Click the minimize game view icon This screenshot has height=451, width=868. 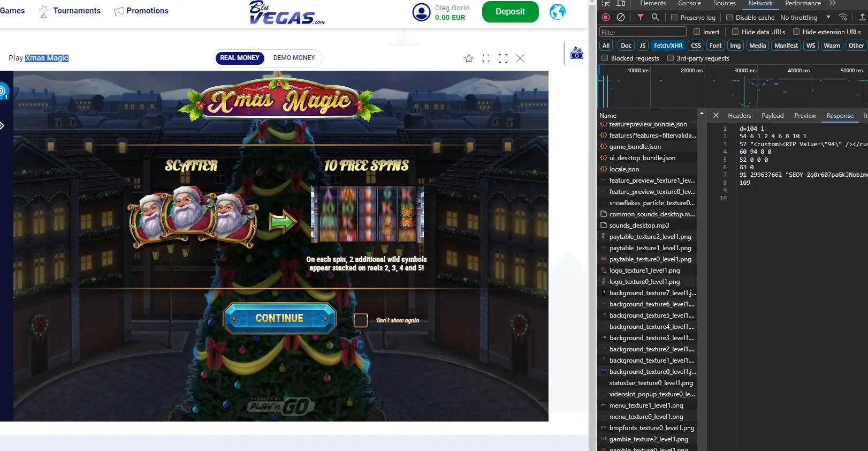(486, 58)
